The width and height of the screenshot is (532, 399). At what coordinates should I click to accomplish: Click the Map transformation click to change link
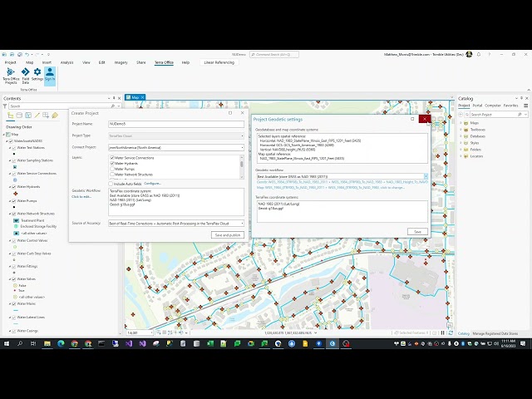coord(331,187)
